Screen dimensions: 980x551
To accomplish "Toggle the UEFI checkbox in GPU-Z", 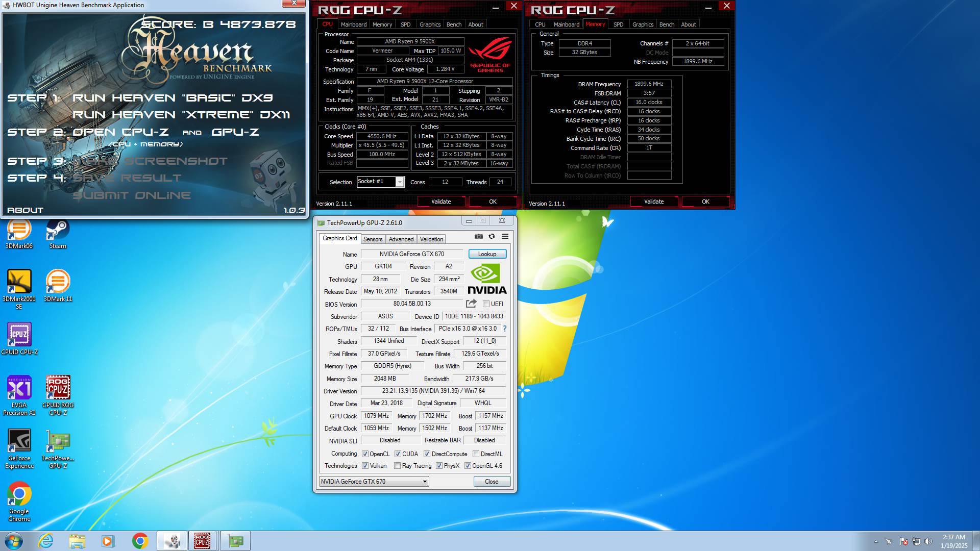I will 486,304.
